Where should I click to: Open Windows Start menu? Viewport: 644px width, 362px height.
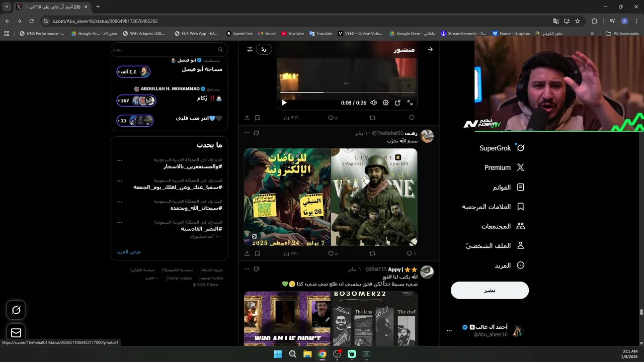click(x=278, y=354)
